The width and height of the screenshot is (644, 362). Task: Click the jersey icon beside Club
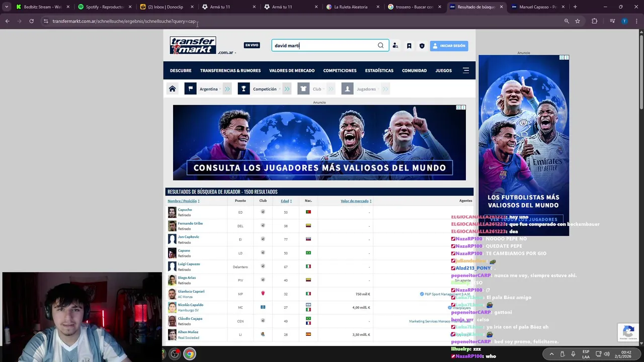click(x=303, y=89)
